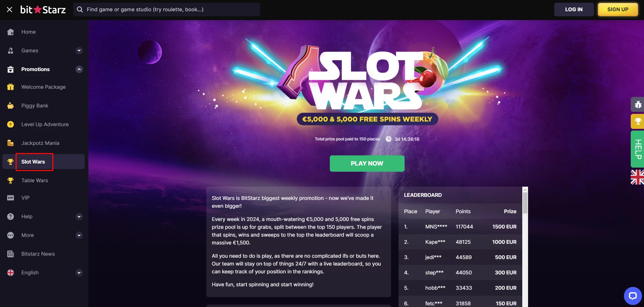The image size is (644, 307).
Task: Open the English language dropdown
Action: coord(79,273)
